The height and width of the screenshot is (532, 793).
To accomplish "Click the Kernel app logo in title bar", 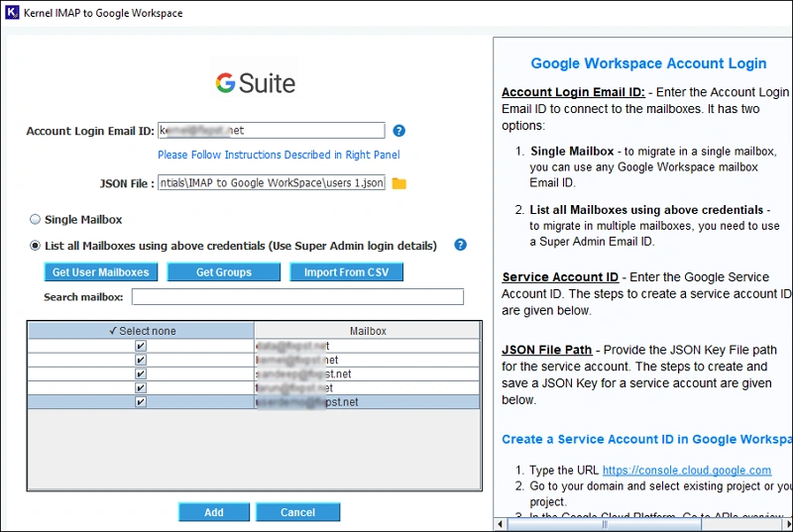I will point(12,12).
